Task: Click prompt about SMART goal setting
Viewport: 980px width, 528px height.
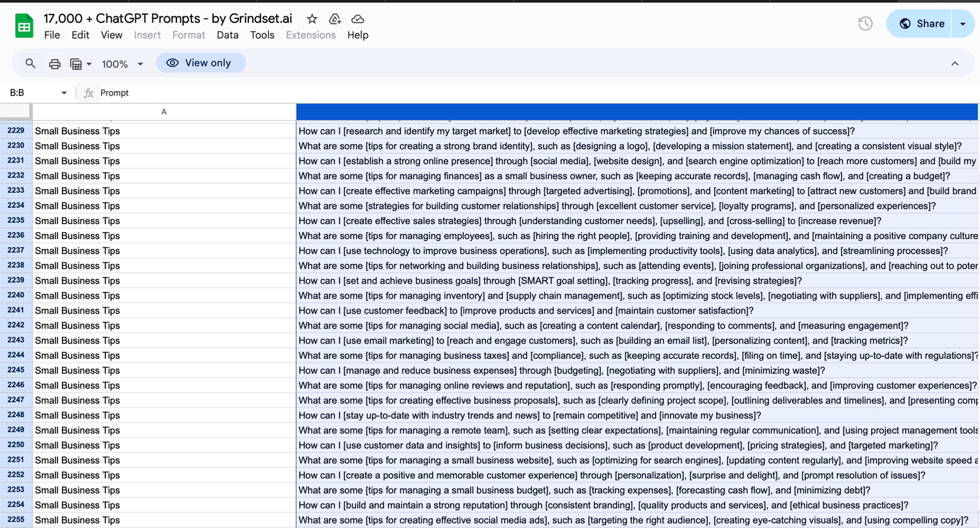Action: 638,280
